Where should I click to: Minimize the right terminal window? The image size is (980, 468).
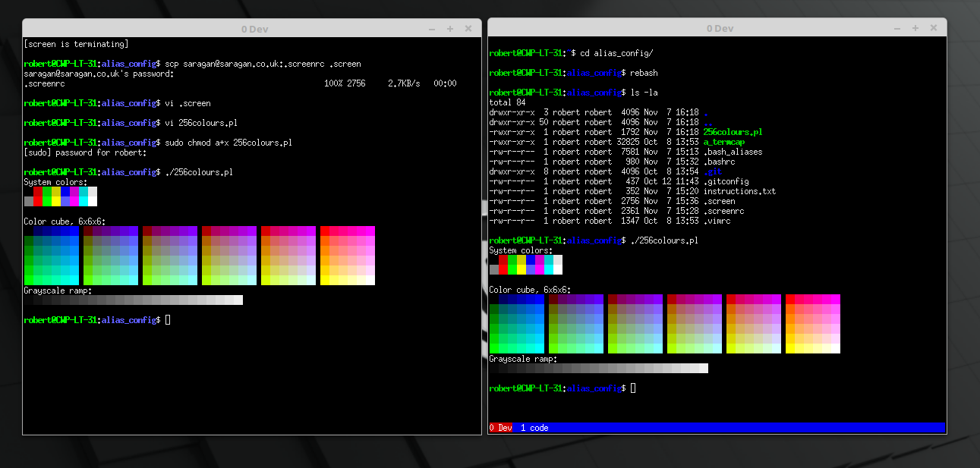pos(897,28)
